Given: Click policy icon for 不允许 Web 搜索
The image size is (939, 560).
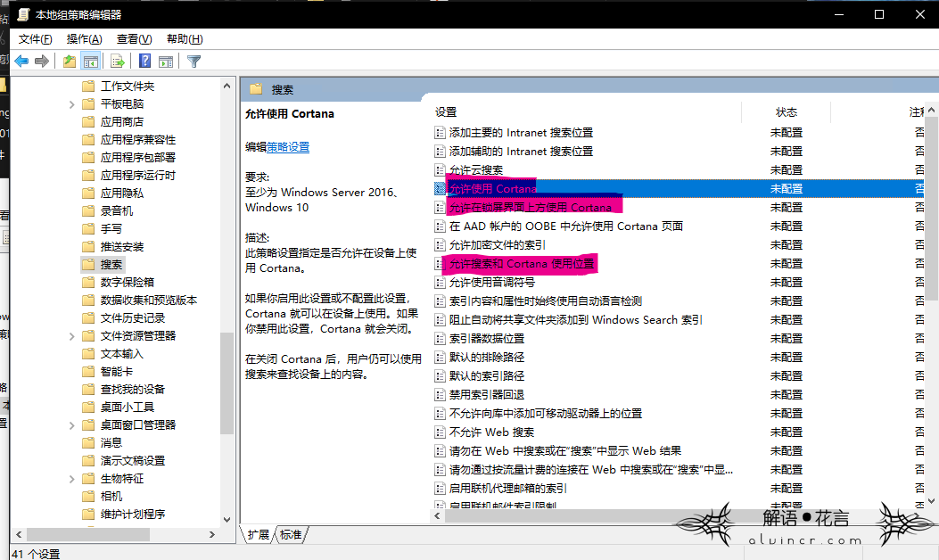Looking at the screenshot, I should coord(441,432).
